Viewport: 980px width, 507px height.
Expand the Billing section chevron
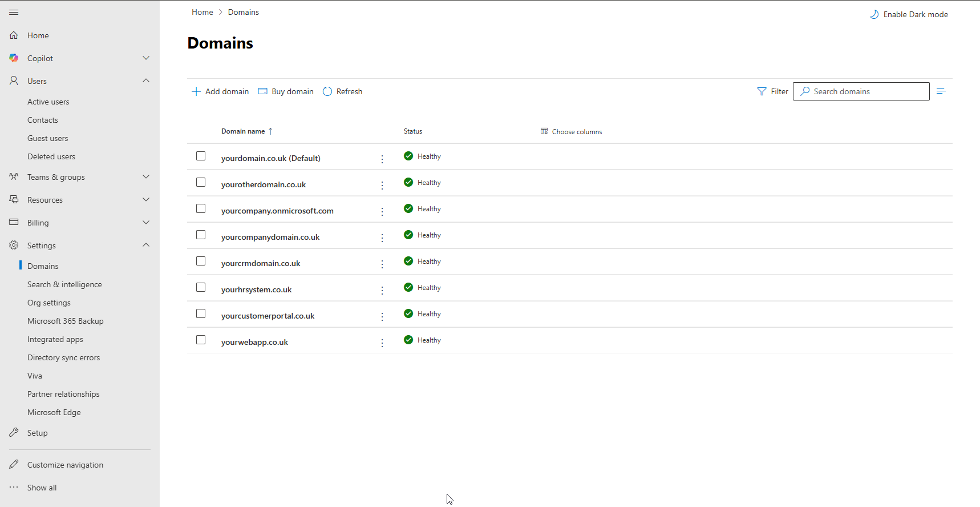146,222
